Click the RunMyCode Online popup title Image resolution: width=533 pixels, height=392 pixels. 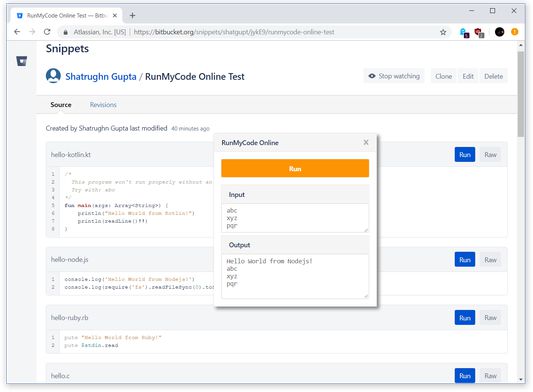tap(250, 143)
